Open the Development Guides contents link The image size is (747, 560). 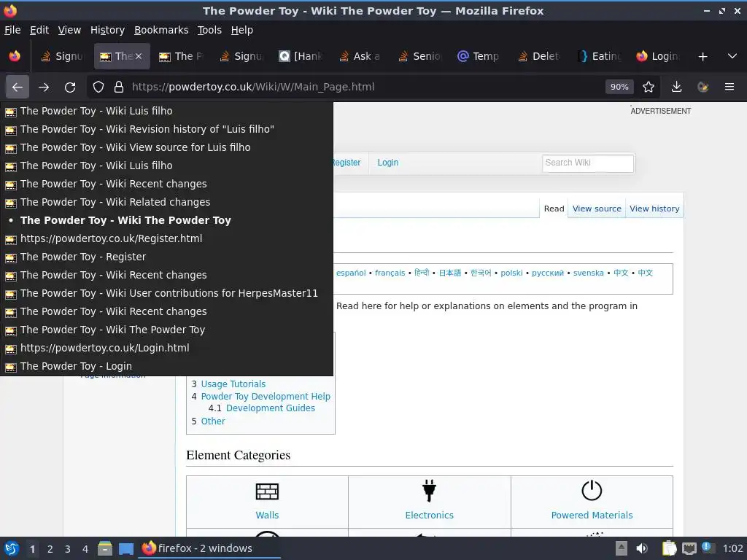coord(270,408)
